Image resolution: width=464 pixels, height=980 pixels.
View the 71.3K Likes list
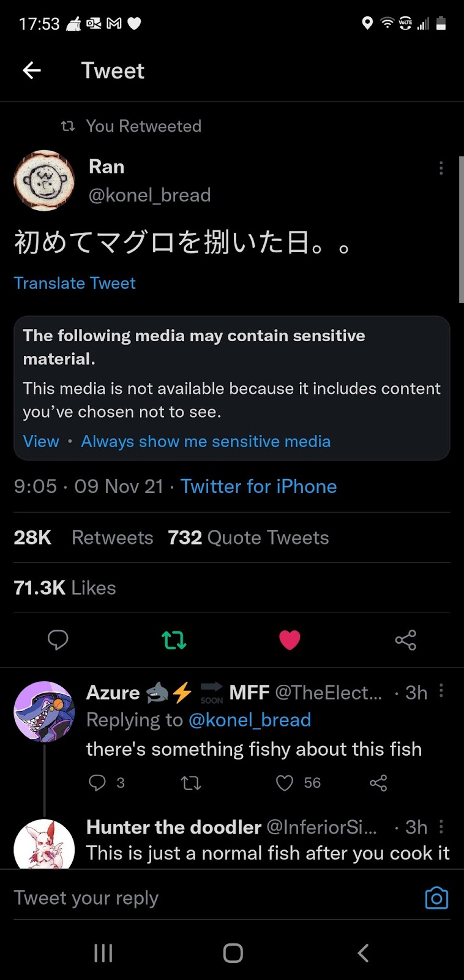point(65,588)
